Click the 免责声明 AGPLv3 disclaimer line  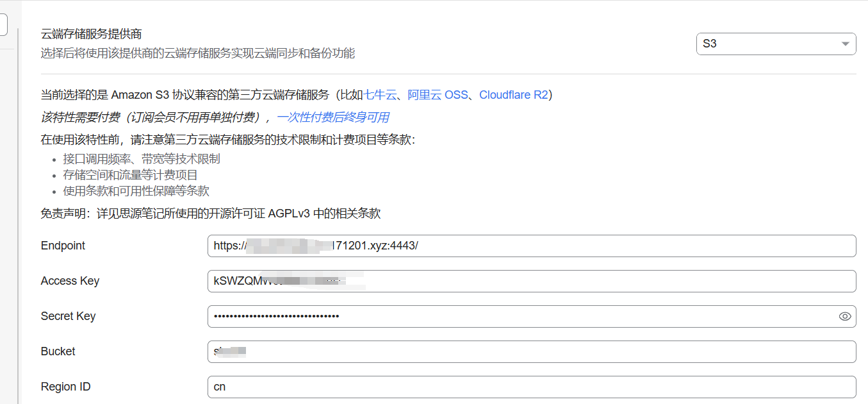tap(211, 214)
